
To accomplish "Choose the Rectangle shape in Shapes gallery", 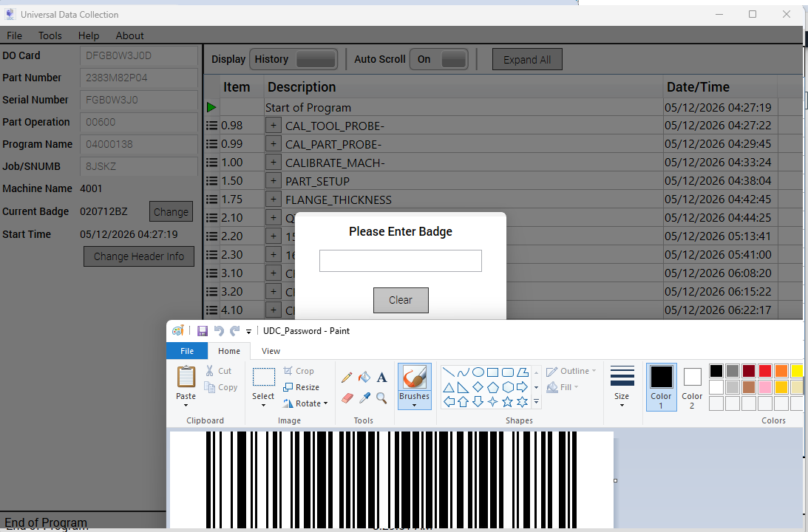I will point(492,372).
